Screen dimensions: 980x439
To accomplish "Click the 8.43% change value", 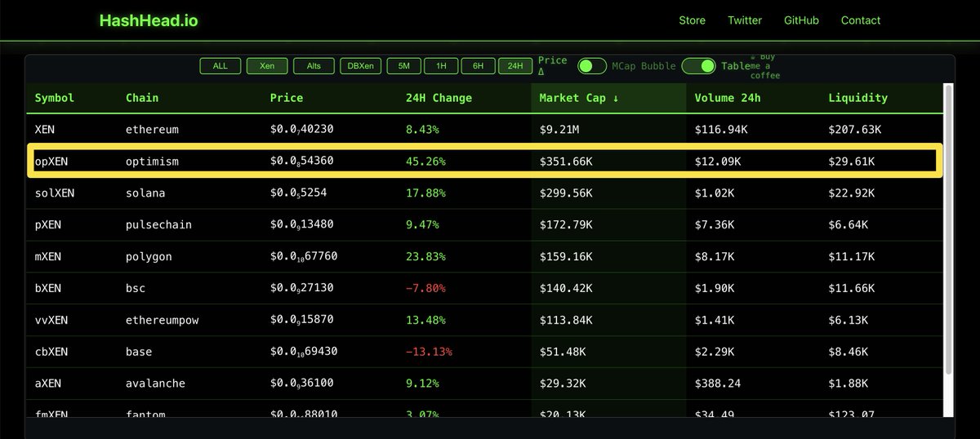I will coord(422,130).
